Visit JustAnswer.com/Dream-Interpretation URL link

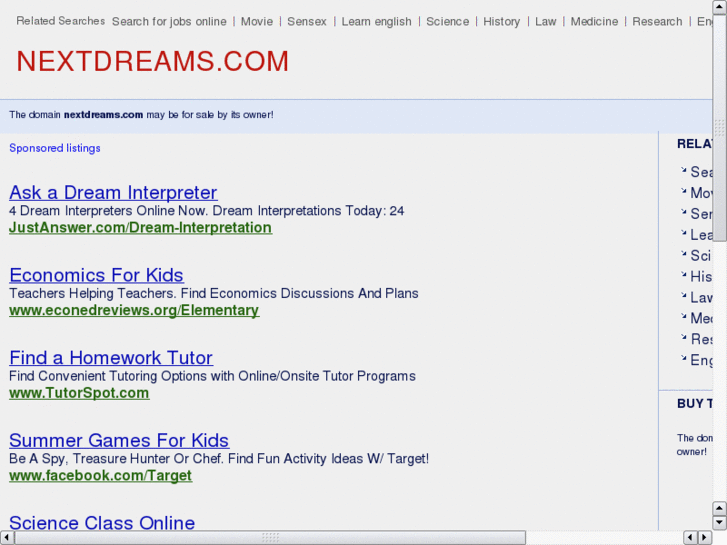pyautogui.click(x=140, y=228)
